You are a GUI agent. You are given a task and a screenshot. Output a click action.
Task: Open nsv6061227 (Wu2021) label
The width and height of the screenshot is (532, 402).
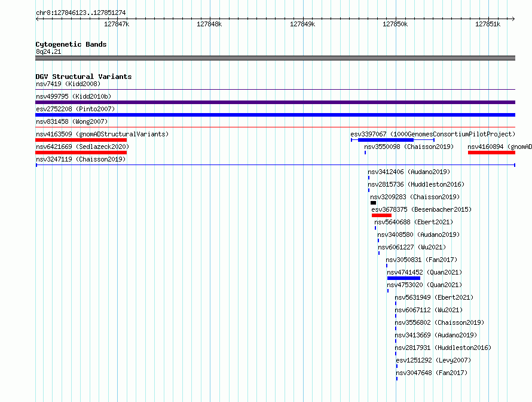pyautogui.click(x=412, y=247)
